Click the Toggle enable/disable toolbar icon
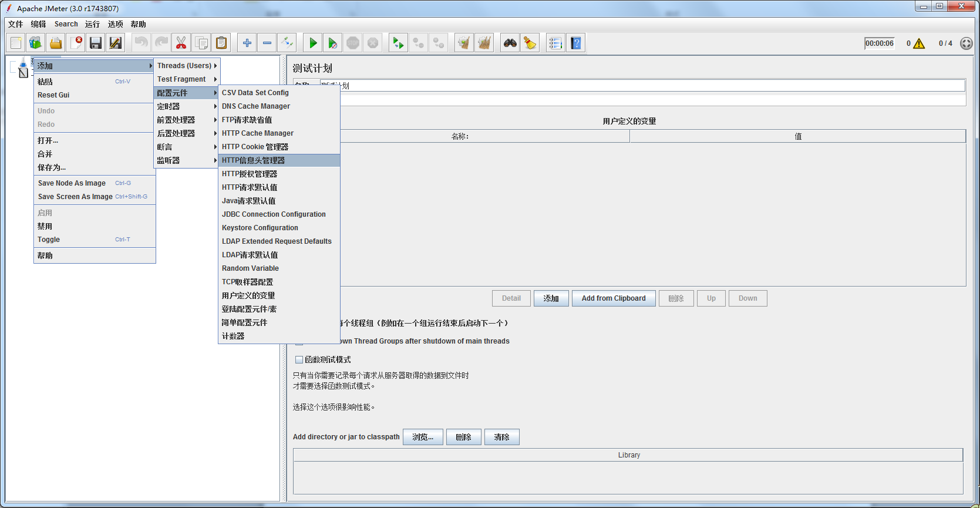This screenshot has height=508, width=980. tap(287, 43)
